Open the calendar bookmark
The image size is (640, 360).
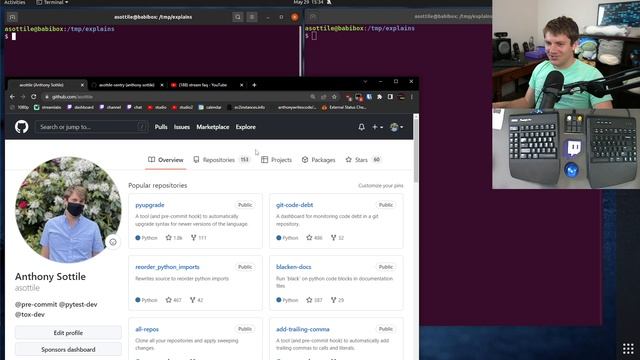210,107
